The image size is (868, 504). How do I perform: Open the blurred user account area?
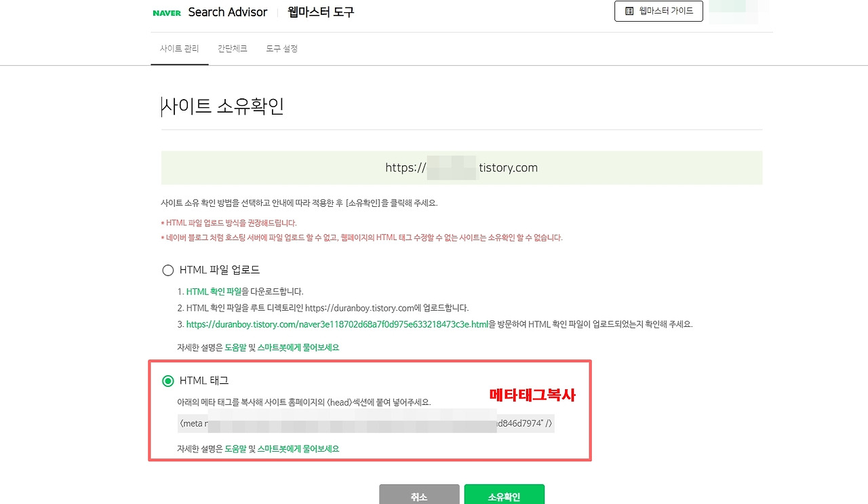point(739,11)
